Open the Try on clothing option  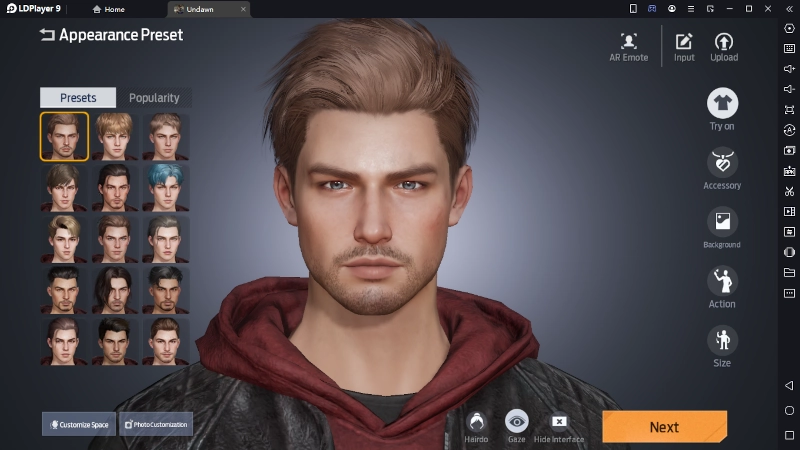pos(722,109)
